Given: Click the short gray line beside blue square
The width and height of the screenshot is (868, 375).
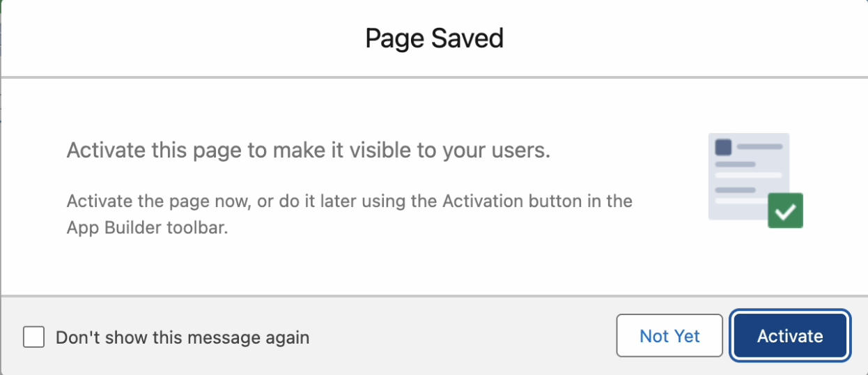Looking at the screenshot, I should point(759,147).
